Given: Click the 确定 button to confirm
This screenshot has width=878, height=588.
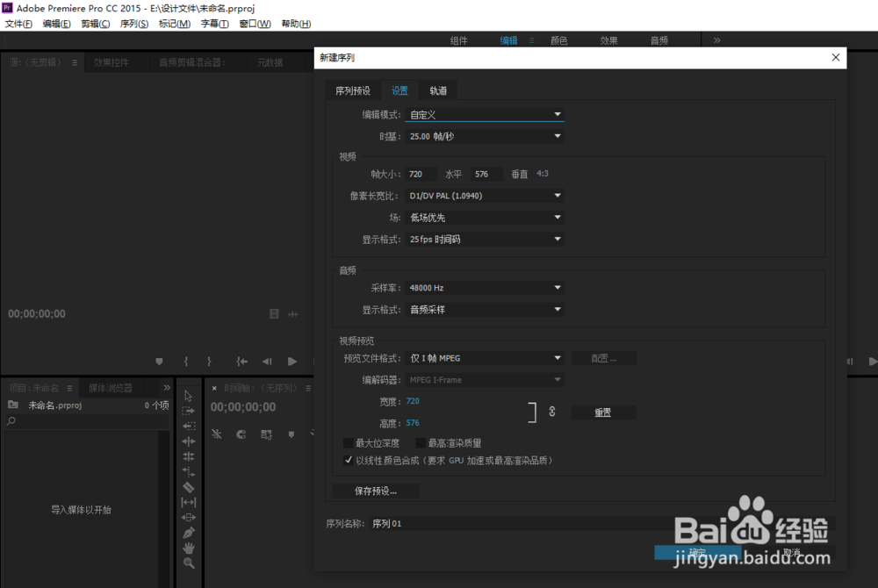Looking at the screenshot, I should pyautogui.click(x=697, y=552).
